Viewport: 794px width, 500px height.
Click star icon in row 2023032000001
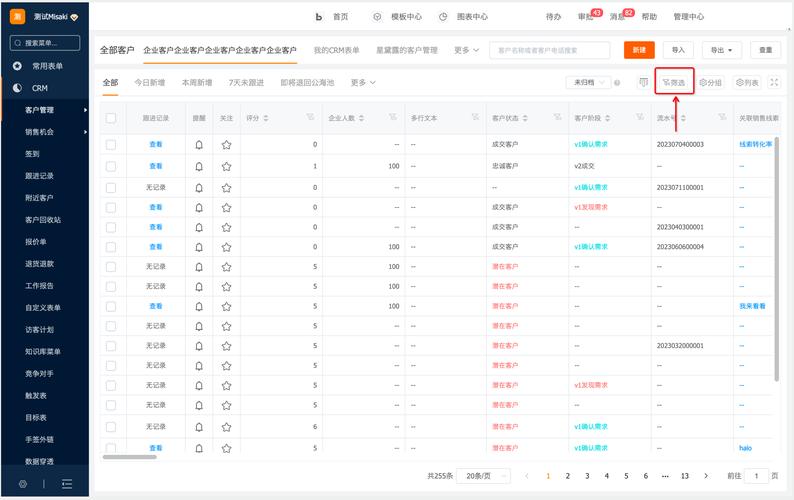pyautogui.click(x=226, y=346)
